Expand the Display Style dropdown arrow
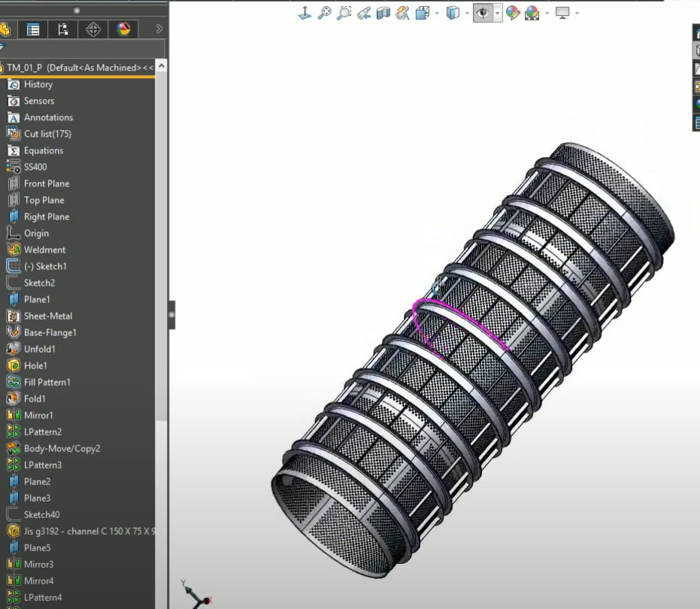Viewport: 700px width, 609px height. pyautogui.click(x=467, y=13)
